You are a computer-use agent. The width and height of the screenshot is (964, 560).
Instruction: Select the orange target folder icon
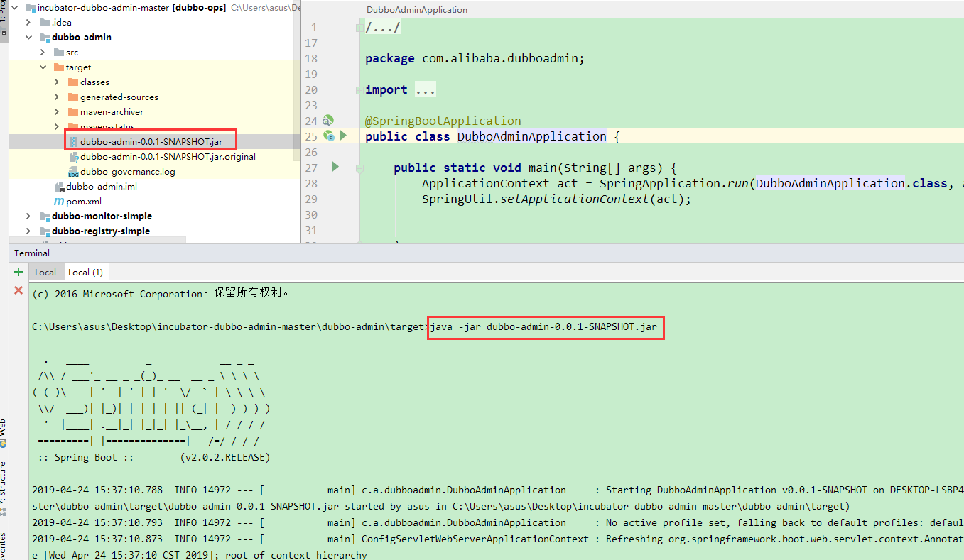[x=59, y=67]
